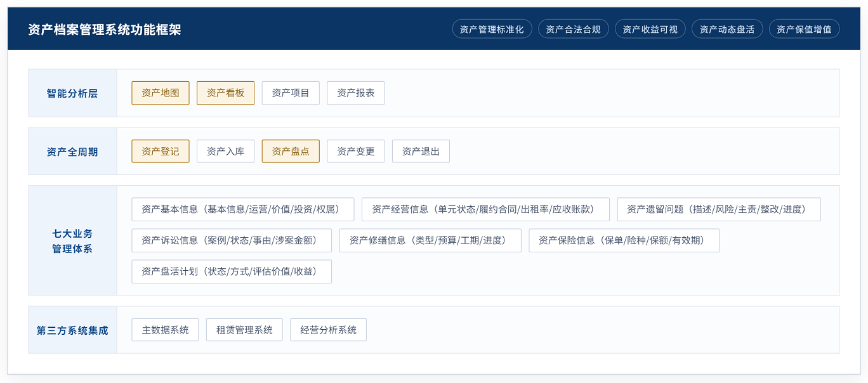Viewport: 868px width, 383px height.
Task: Open the highlighted 资产地图 module
Action: [x=161, y=93]
